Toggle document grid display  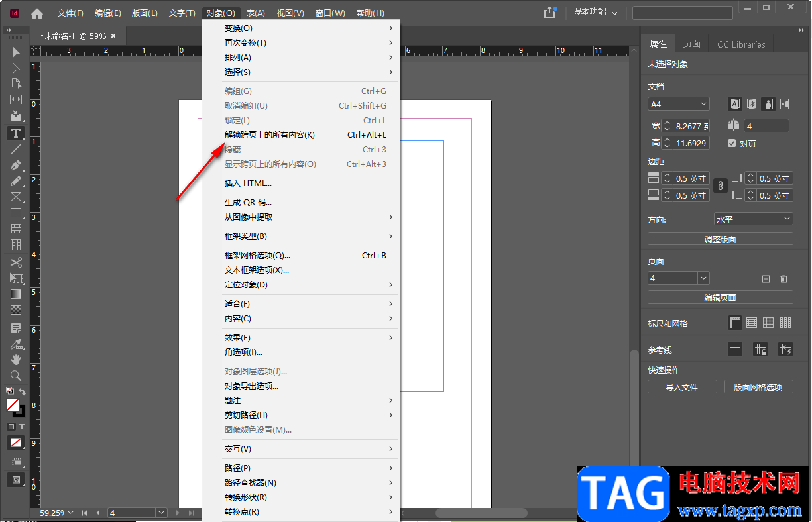768,323
